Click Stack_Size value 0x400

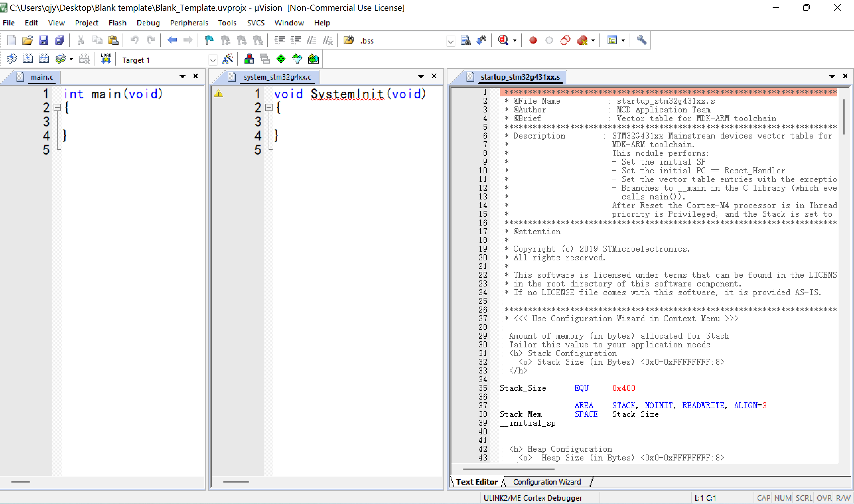pos(624,388)
